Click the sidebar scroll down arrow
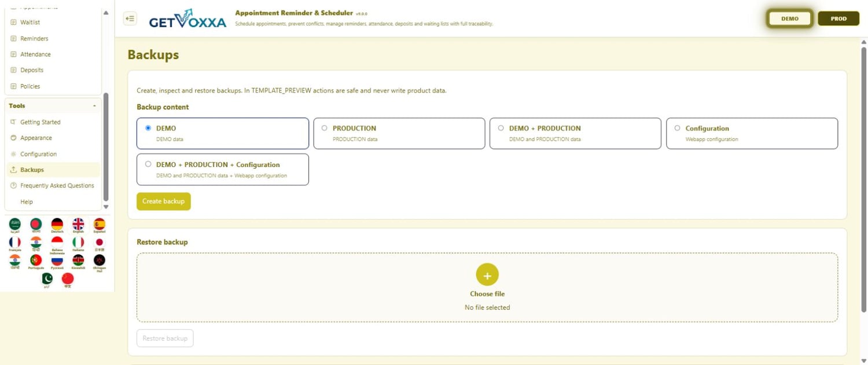868x365 pixels. pyautogui.click(x=105, y=207)
